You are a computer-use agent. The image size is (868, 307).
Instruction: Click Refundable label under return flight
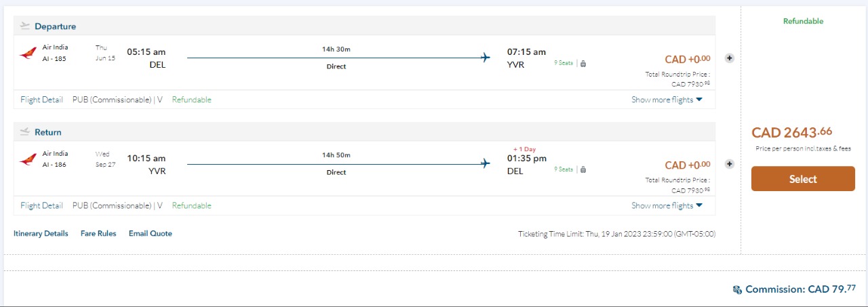point(191,205)
